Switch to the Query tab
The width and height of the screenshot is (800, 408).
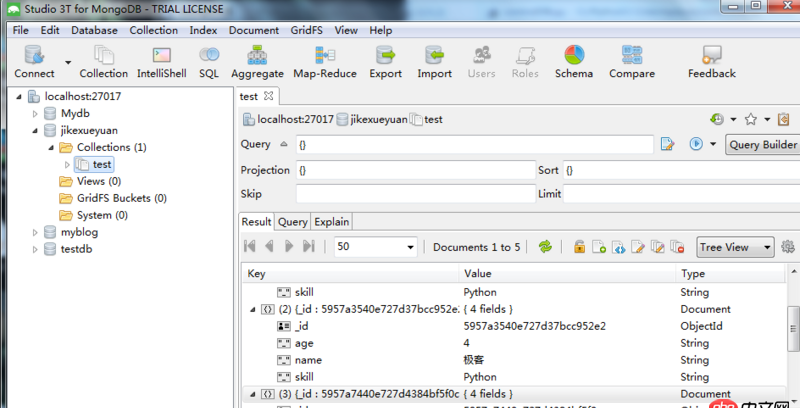(292, 222)
